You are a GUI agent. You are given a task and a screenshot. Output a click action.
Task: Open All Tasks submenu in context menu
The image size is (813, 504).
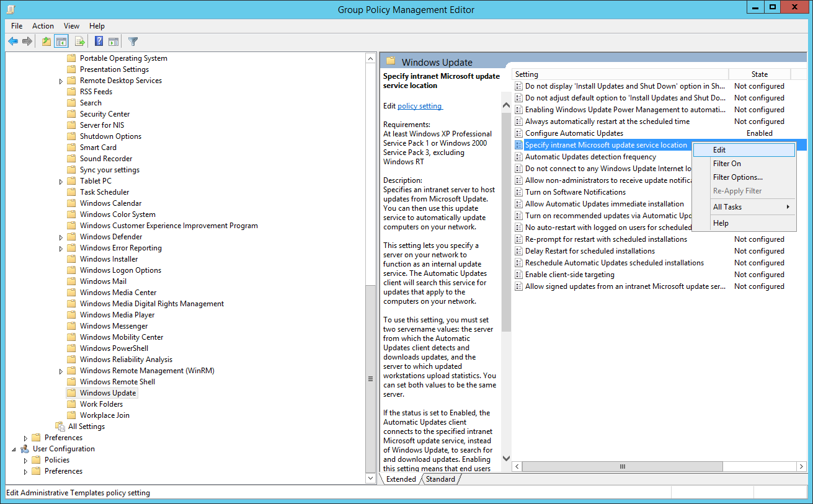click(744, 207)
